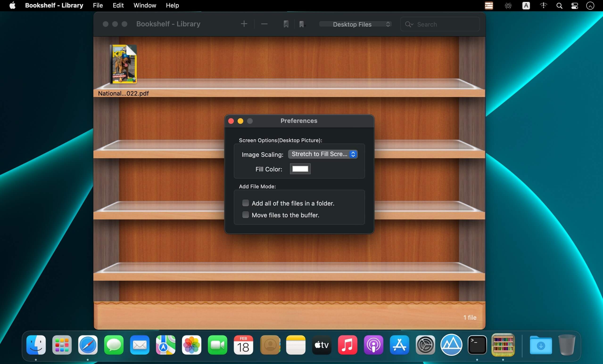This screenshot has height=364, width=603.
Task: Click the bookshelf menu bar status icon
Action: point(489,5)
